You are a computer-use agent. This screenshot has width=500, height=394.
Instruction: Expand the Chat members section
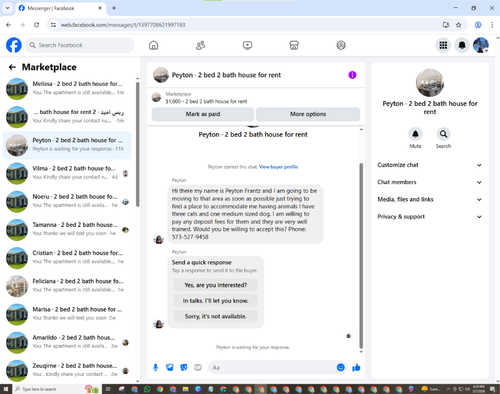[430, 182]
